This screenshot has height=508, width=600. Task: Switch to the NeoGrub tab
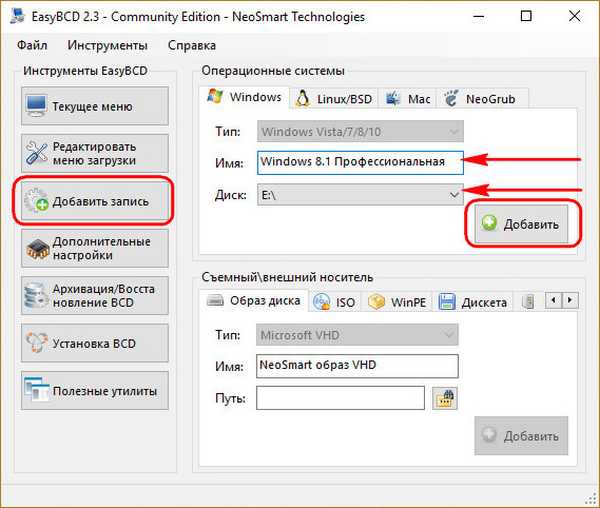(x=482, y=98)
